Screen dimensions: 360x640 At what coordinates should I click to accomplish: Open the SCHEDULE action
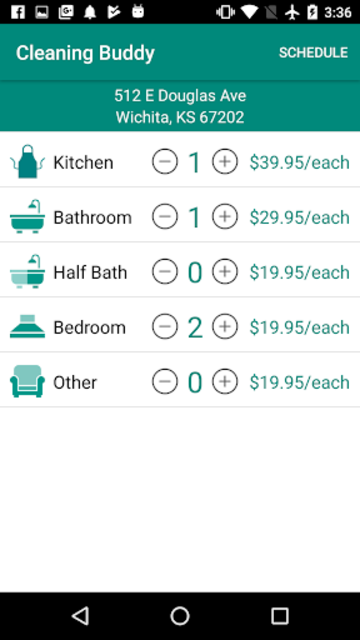pyautogui.click(x=313, y=53)
